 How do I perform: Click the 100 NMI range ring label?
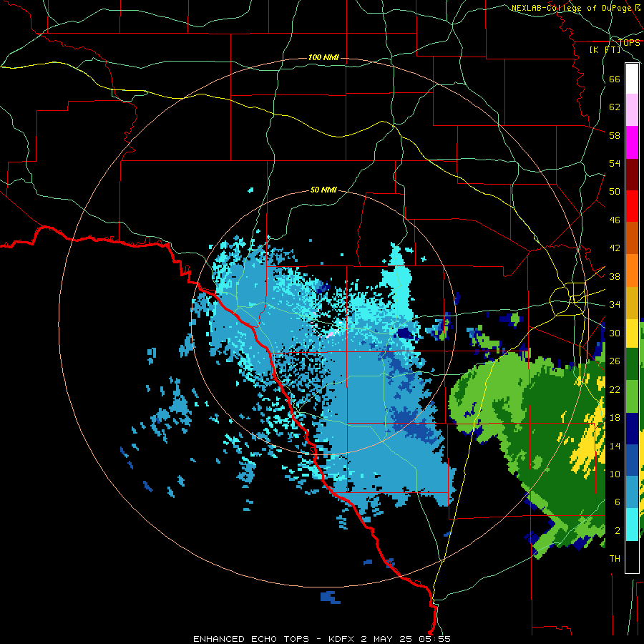[x=323, y=57]
